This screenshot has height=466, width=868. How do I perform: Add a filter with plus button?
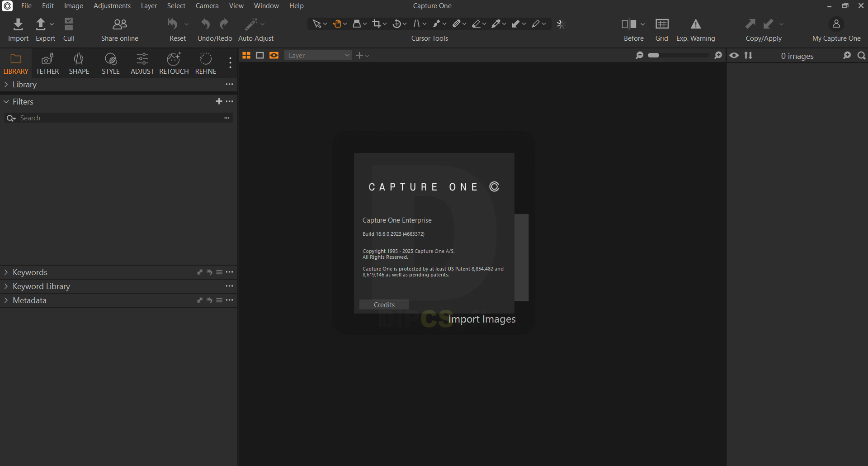(219, 101)
